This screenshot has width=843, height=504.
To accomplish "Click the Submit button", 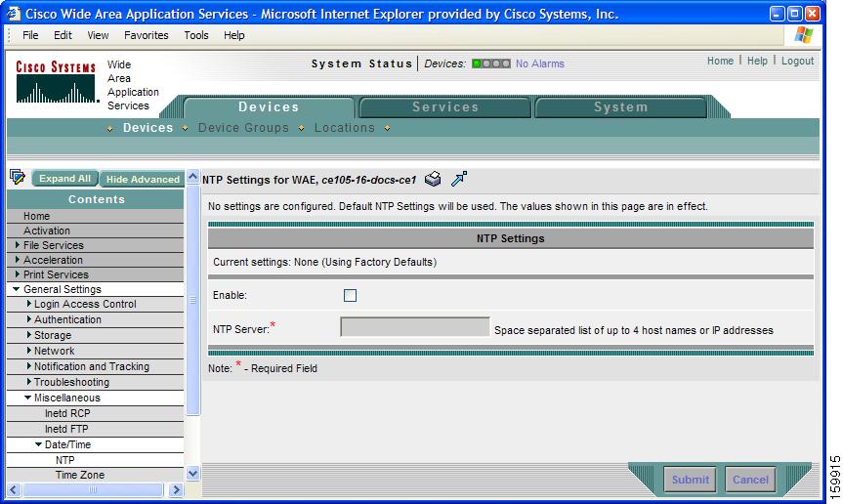I will tap(691, 480).
